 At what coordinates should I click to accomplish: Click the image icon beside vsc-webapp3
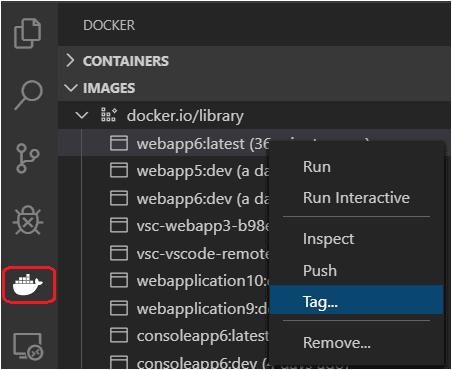[119, 225]
